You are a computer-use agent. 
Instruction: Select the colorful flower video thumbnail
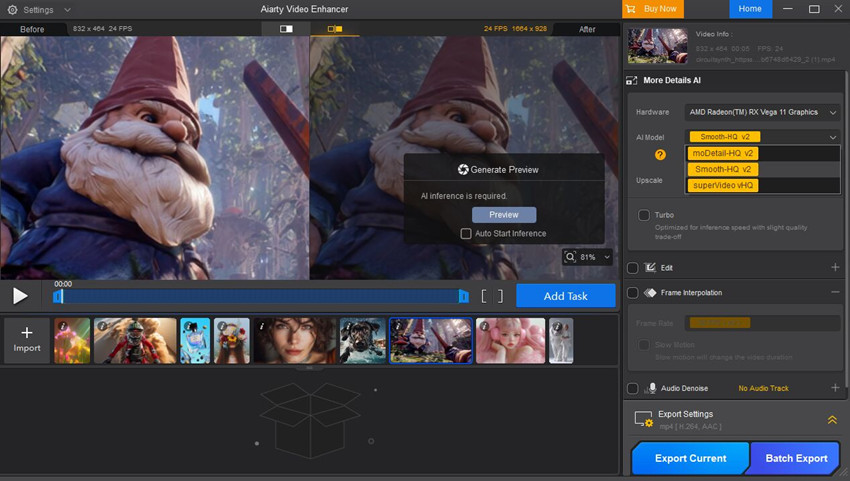72,341
